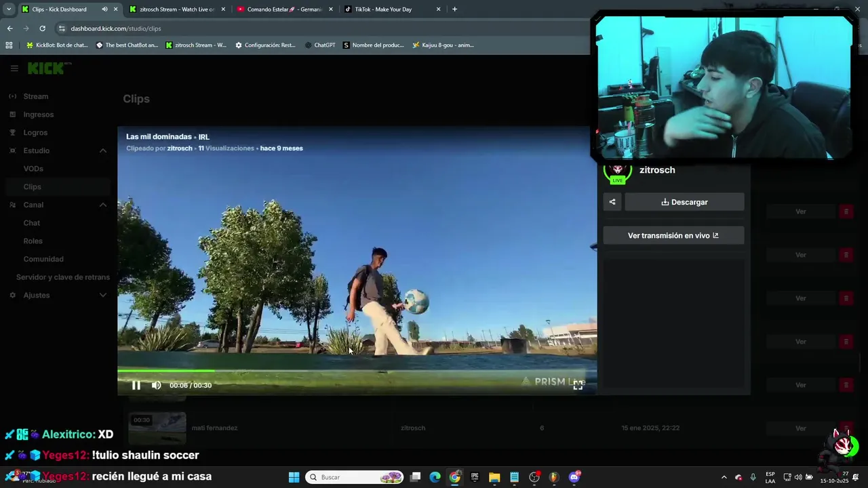The image size is (868, 488).
Task: Mute the clip volume speaker icon
Action: tap(157, 385)
